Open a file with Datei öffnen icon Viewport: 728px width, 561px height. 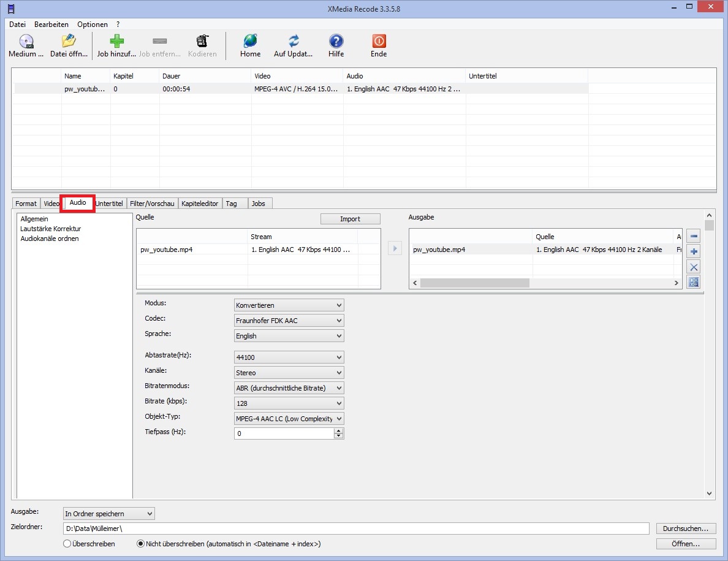pyautogui.click(x=70, y=42)
